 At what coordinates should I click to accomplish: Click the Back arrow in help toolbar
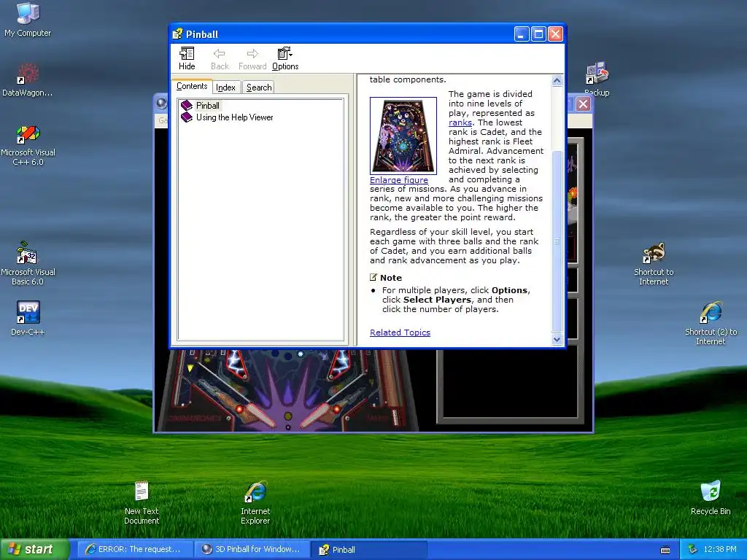[x=220, y=58]
